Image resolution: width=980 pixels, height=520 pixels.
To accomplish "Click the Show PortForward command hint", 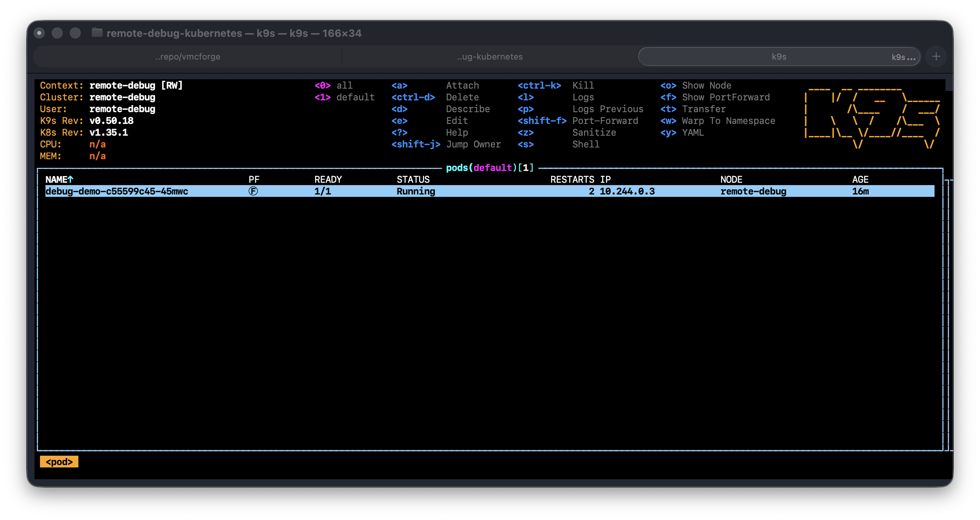I will point(726,97).
